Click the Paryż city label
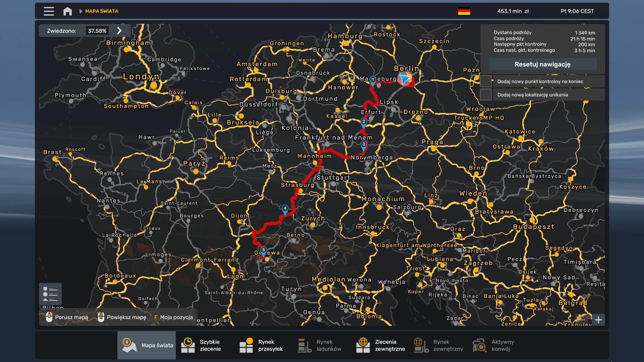644x362 pixels. pyautogui.click(x=194, y=164)
